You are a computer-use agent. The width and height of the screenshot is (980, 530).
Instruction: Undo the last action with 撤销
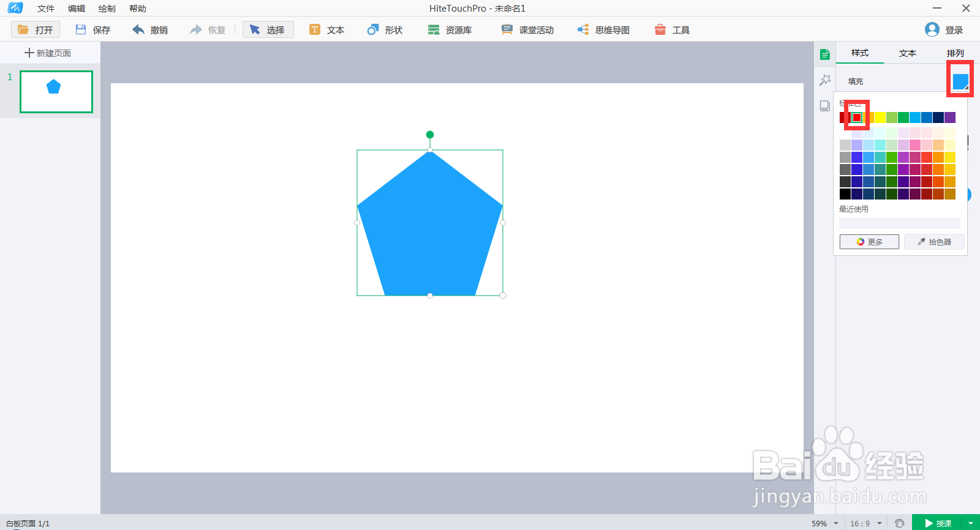coord(150,29)
